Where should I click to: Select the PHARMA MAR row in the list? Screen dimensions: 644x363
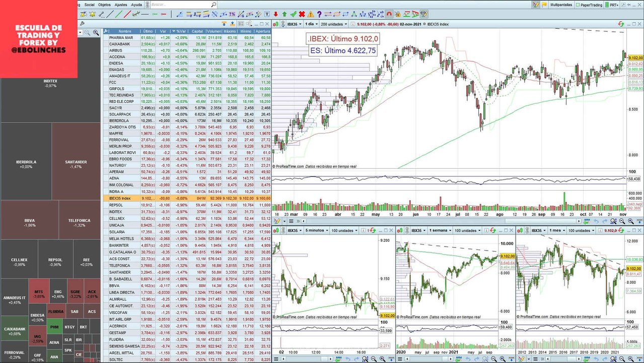187,37
